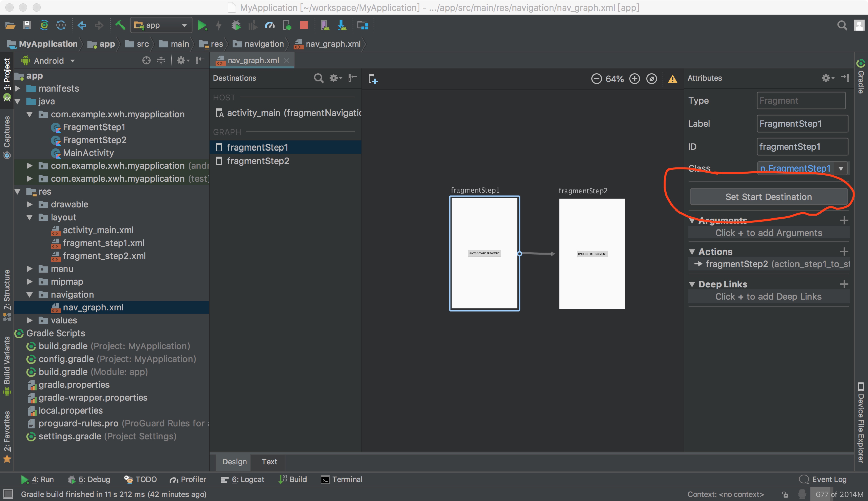Collapse all in the Project panel
Viewport: 868px width, 501px height.
161,61
